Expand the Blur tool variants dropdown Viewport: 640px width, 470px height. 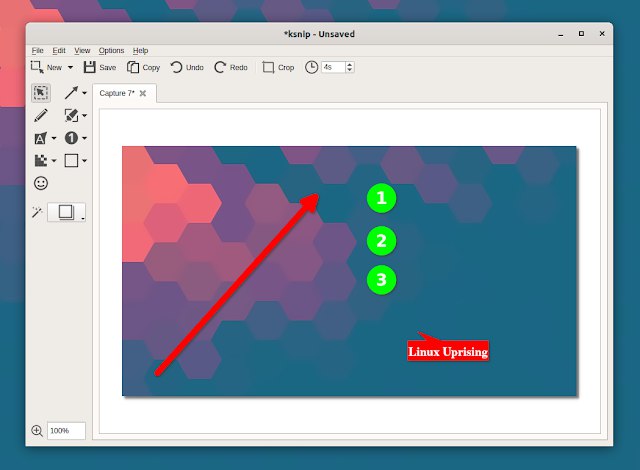point(53,161)
